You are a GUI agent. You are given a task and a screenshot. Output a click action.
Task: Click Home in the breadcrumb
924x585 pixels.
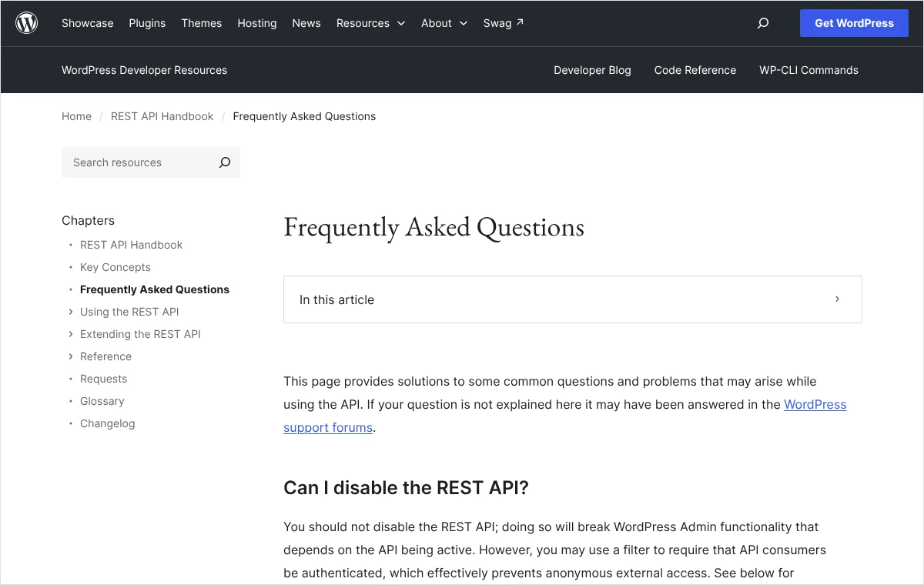click(76, 116)
